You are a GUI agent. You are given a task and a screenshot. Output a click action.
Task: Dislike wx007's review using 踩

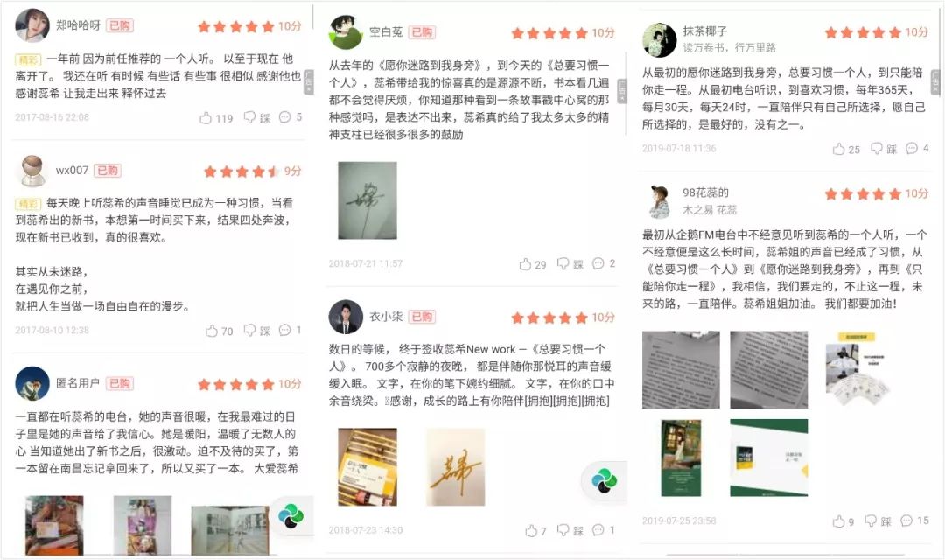(256, 331)
